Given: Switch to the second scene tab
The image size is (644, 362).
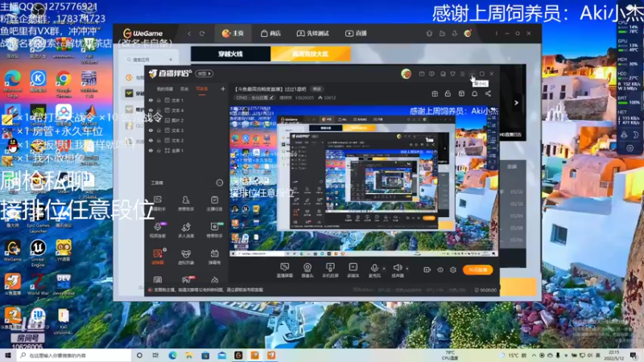Looking at the screenshot, I should [x=184, y=88].
